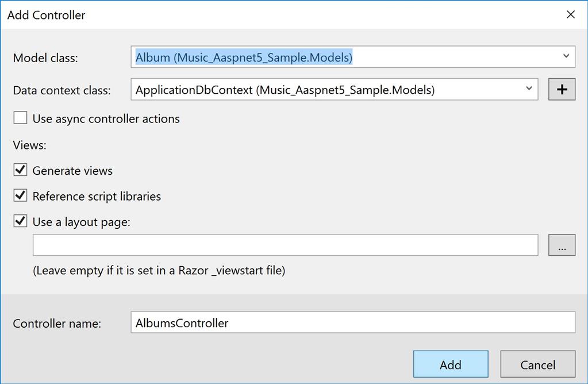588x384 pixels.
Task: Click the 'Controller name:' label
Action: pos(57,324)
